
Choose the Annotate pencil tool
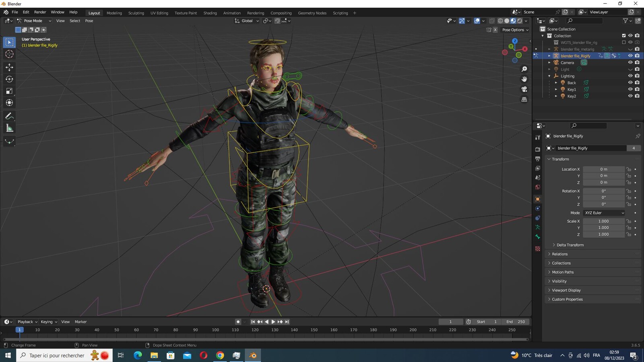click(9, 116)
